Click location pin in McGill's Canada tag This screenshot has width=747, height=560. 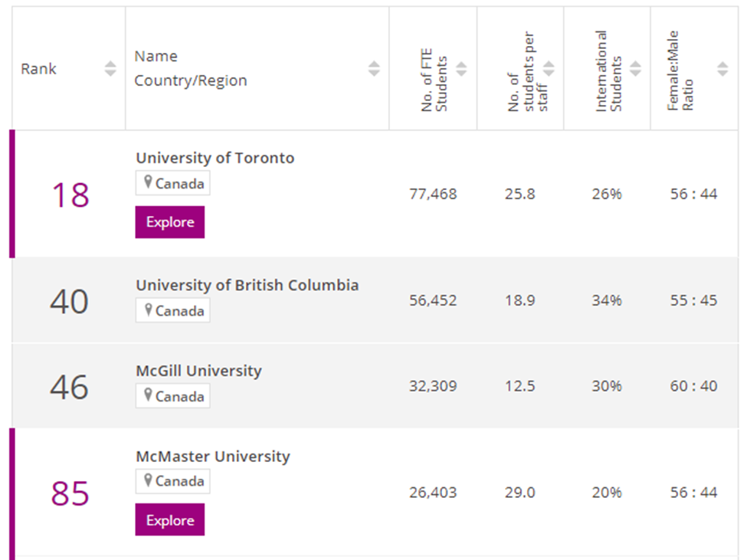(x=148, y=396)
